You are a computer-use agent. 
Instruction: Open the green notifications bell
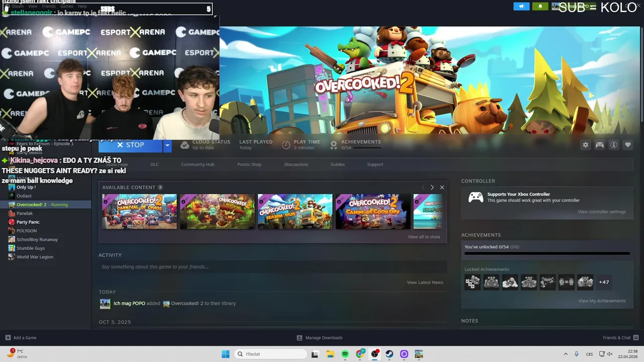(540, 7)
